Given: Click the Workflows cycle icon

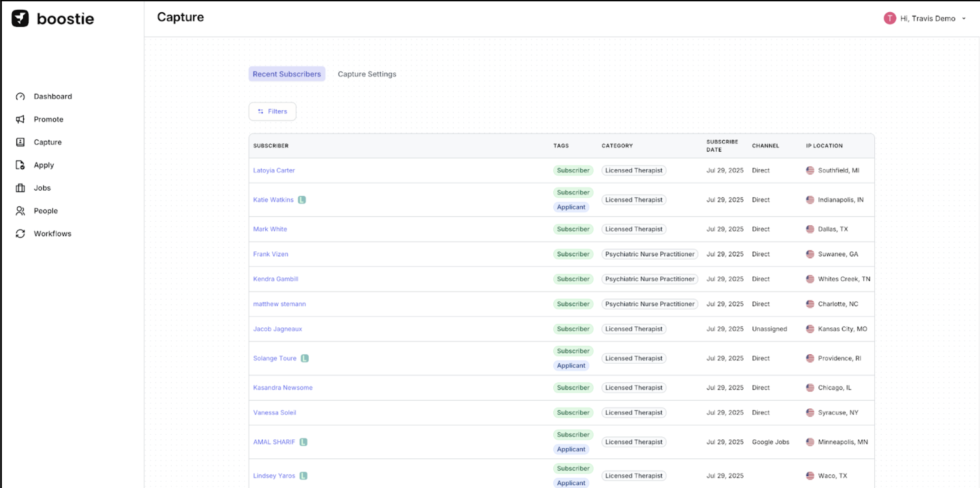Looking at the screenshot, I should point(20,234).
